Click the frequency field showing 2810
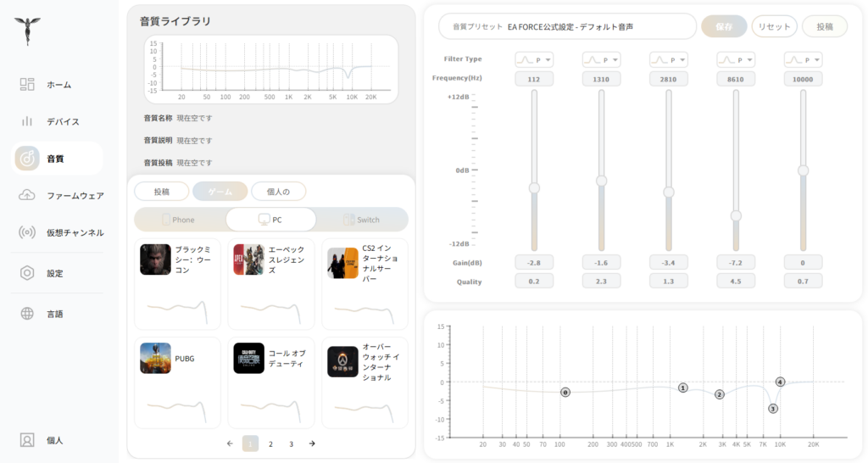Image resolution: width=868 pixels, height=463 pixels. (x=669, y=79)
